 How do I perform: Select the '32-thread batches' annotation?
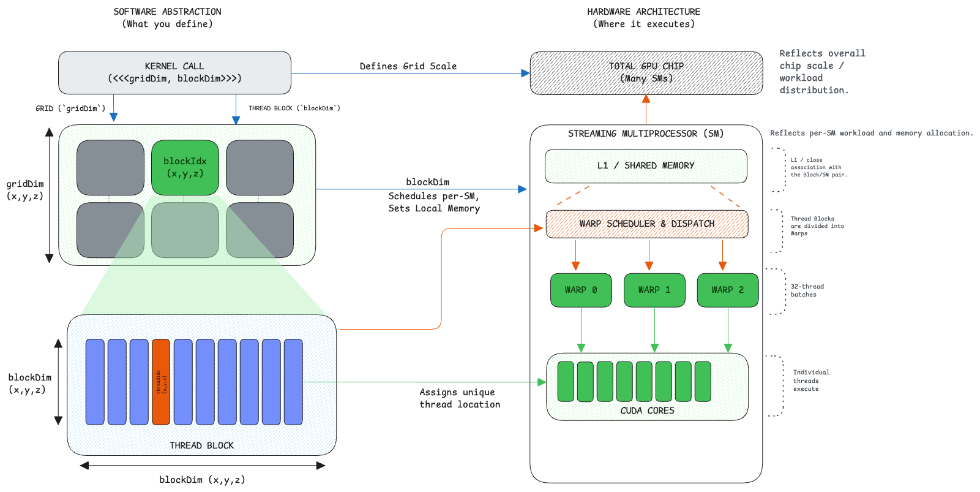(807, 290)
